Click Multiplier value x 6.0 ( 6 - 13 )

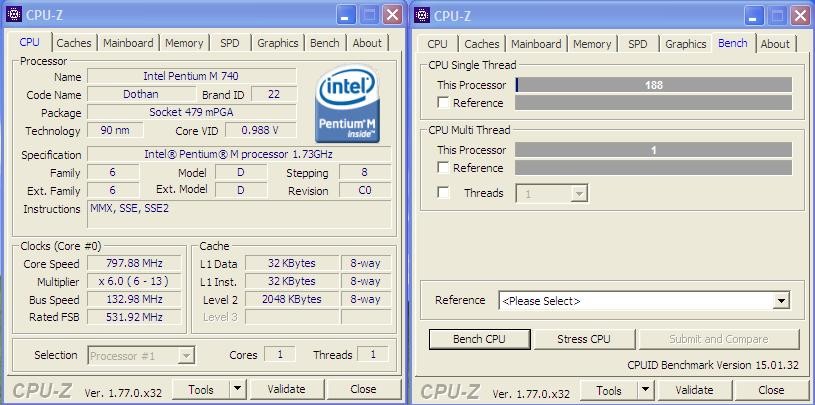click(x=134, y=281)
